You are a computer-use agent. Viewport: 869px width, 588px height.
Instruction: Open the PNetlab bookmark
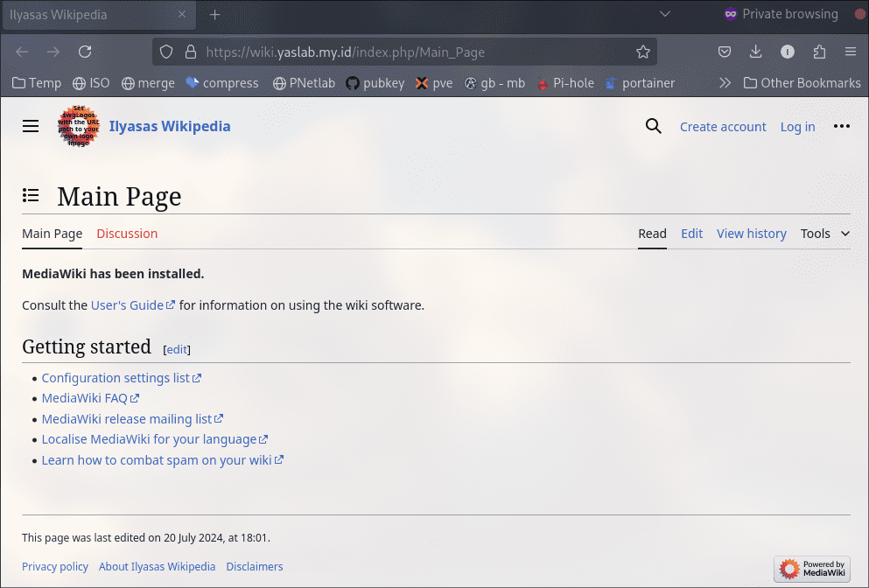coord(305,83)
